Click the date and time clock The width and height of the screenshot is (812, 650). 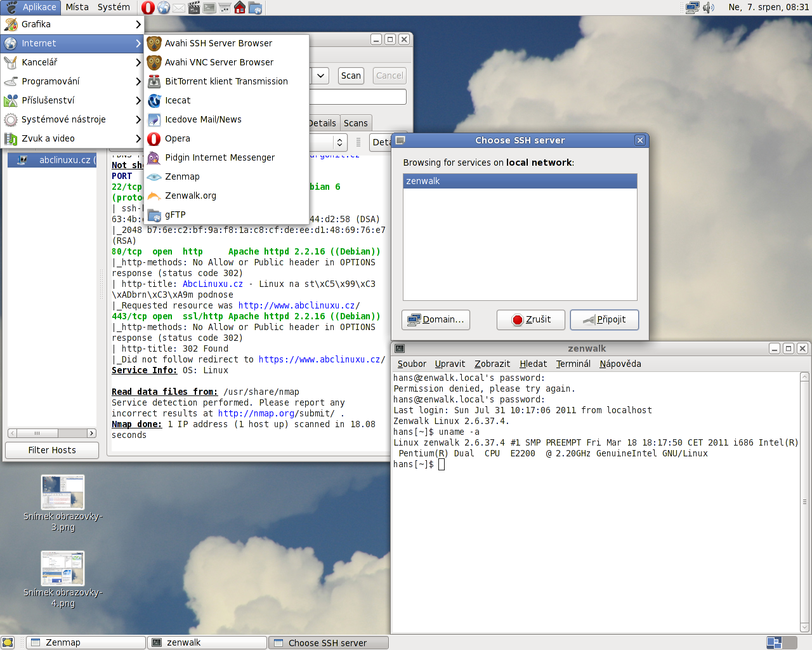[768, 7]
